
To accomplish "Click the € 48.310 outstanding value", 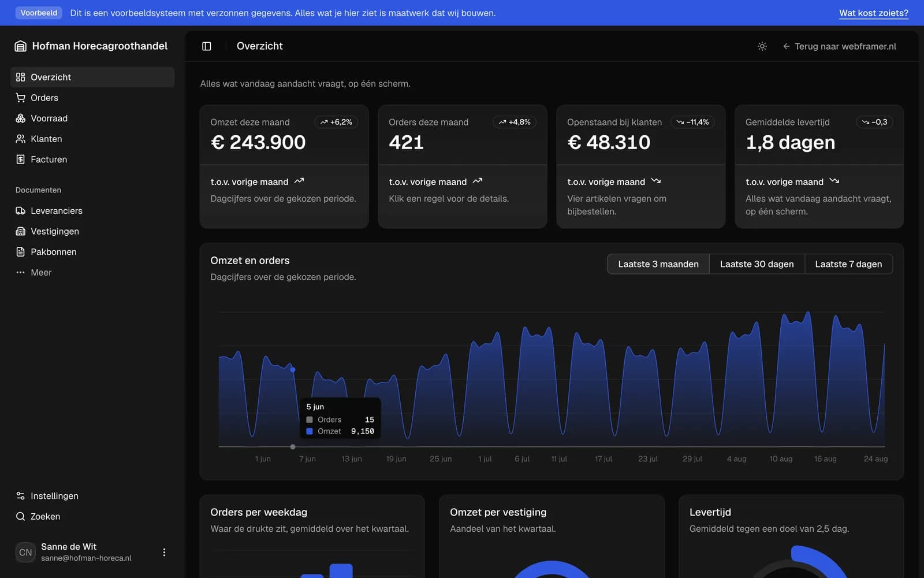I will tap(609, 142).
